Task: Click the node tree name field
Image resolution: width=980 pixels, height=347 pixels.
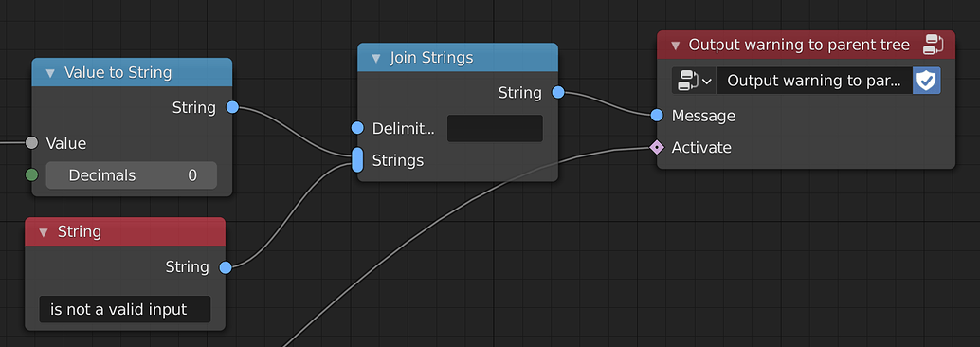Action: coord(814,81)
